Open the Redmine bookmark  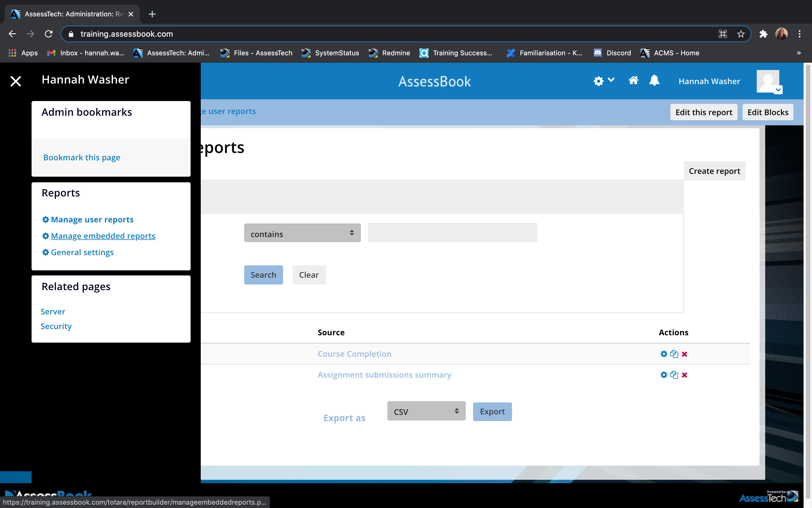pyautogui.click(x=389, y=53)
